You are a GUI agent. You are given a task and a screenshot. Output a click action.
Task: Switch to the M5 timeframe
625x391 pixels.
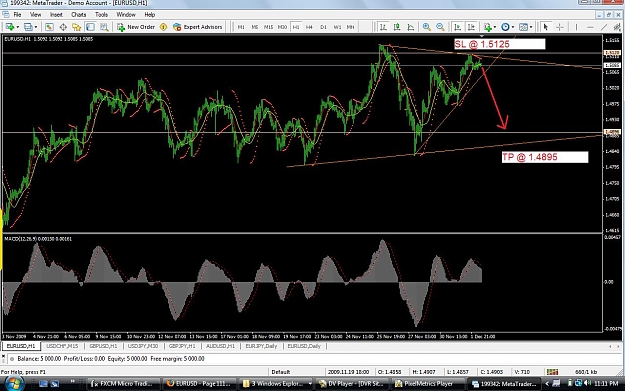(255, 27)
